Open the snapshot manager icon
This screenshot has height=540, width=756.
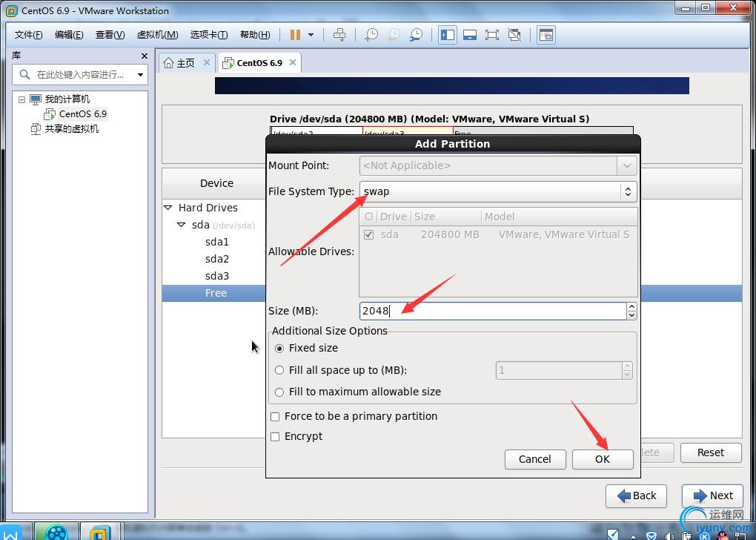point(416,35)
